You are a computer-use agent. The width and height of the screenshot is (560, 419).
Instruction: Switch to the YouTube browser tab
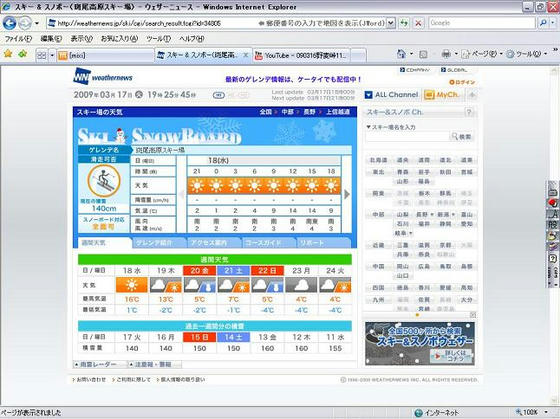coord(302,55)
